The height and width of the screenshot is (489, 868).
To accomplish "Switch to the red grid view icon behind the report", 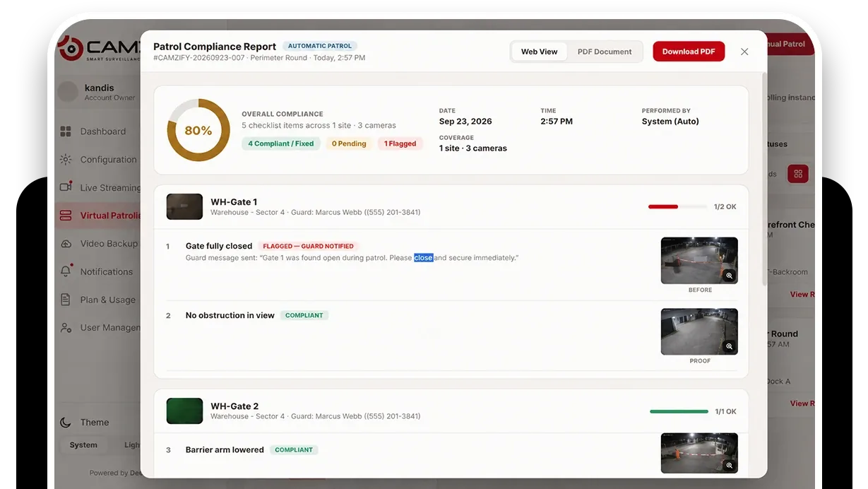I will (x=798, y=174).
